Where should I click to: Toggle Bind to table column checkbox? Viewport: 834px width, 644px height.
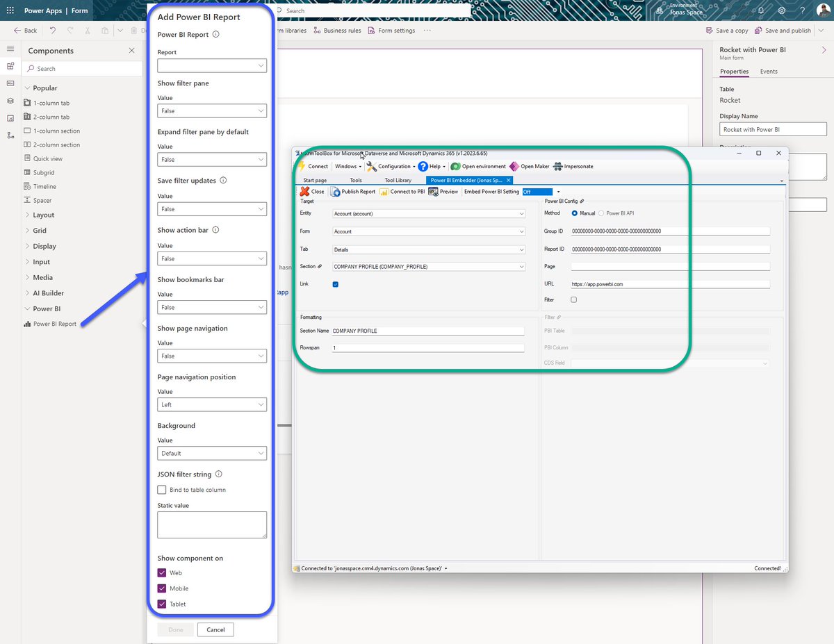click(x=162, y=490)
